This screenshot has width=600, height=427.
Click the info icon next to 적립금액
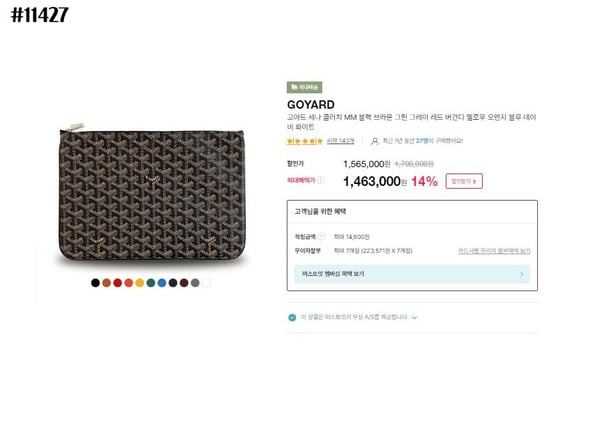322,236
